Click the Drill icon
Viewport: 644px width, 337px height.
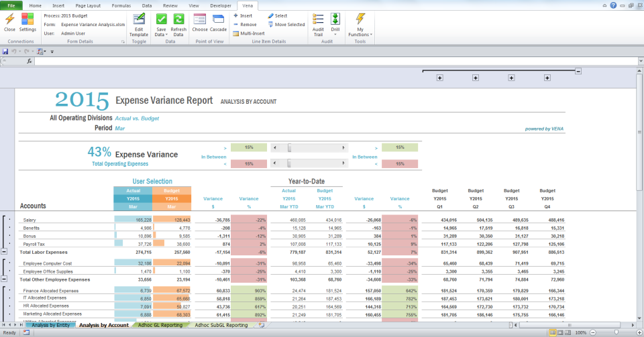tap(335, 19)
